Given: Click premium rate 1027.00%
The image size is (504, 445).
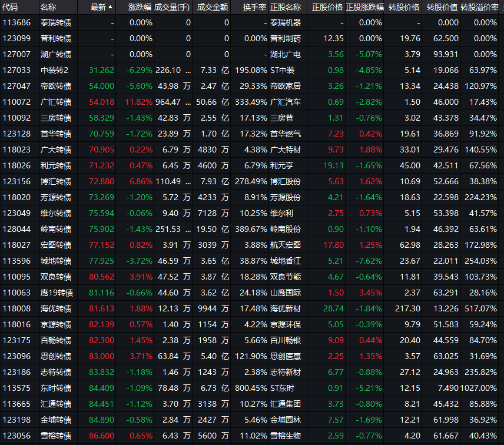Looking at the screenshot, I should 479,388.
